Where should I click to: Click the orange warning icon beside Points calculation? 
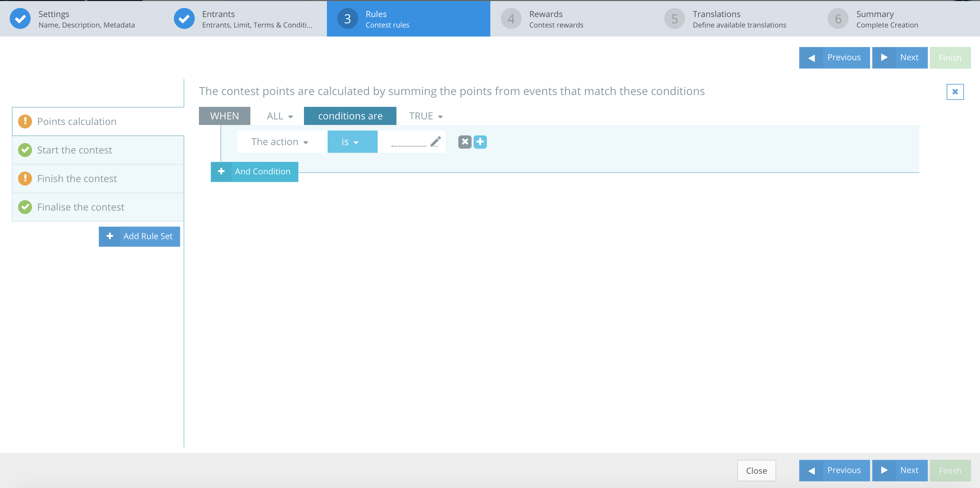pos(25,121)
